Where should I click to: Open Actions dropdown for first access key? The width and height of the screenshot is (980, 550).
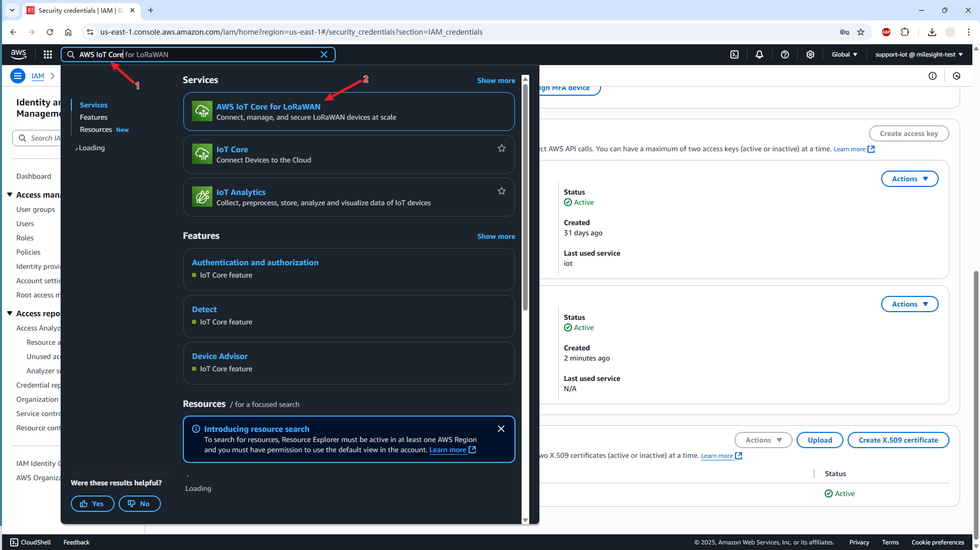[909, 179]
